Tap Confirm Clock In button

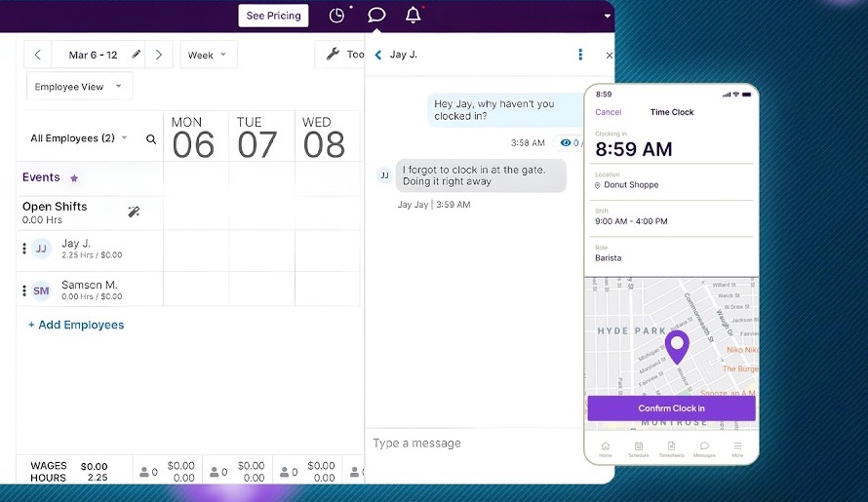coord(672,408)
